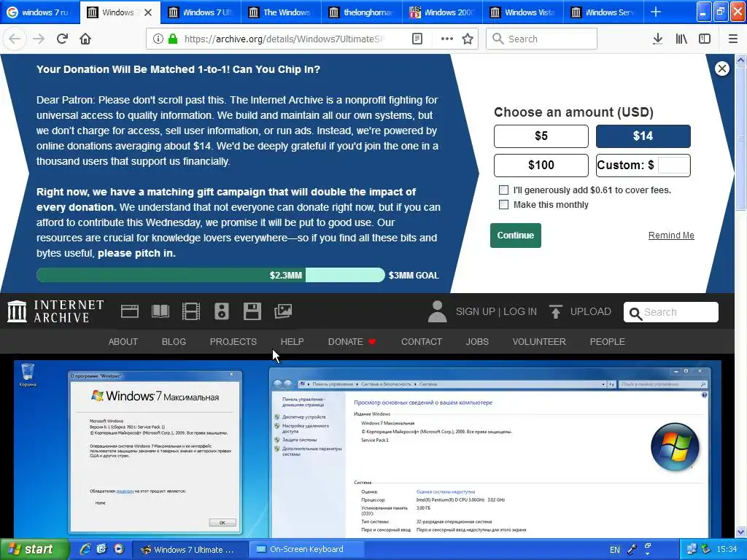Image resolution: width=747 pixels, height=560 pixels.
Task: Open the Downloads arrow icon
Action: pyautogui.click(x=657, y=39)
